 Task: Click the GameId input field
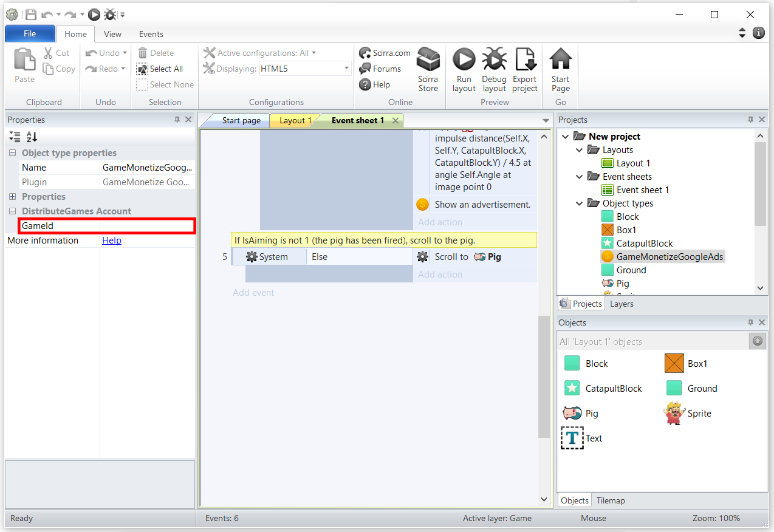(x=146, y=226)
